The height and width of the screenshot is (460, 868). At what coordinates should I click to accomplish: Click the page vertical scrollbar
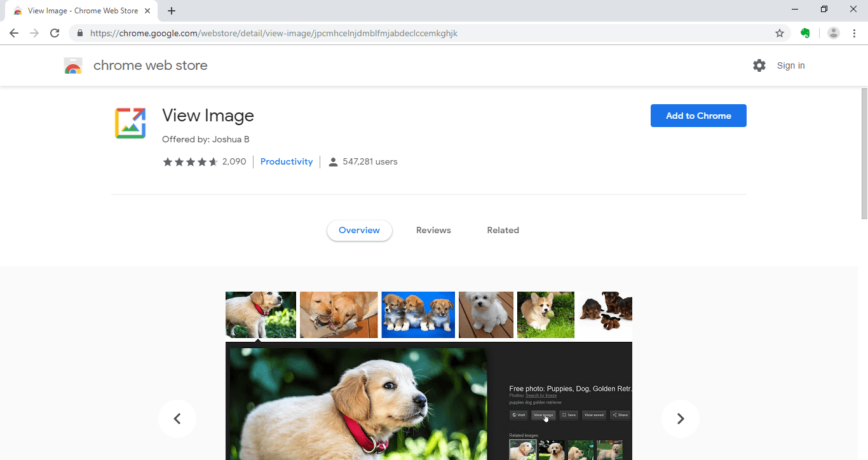point(864,154)
